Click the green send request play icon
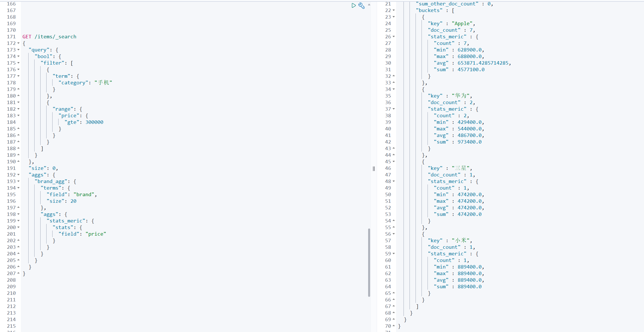 [354, 5]
